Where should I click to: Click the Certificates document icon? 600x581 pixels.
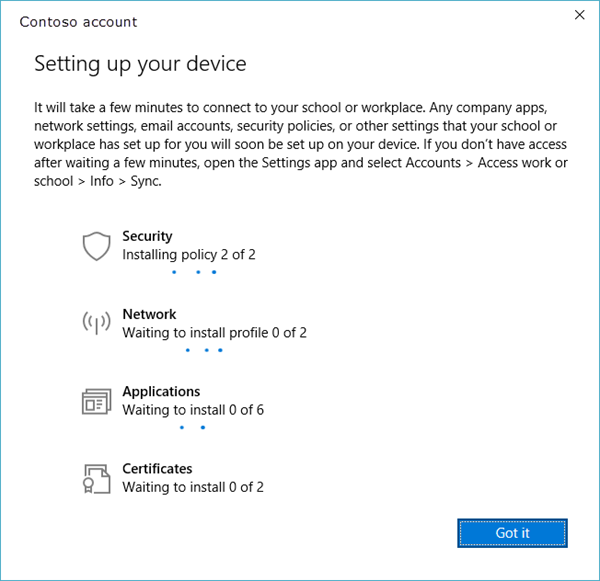(95, 478)
